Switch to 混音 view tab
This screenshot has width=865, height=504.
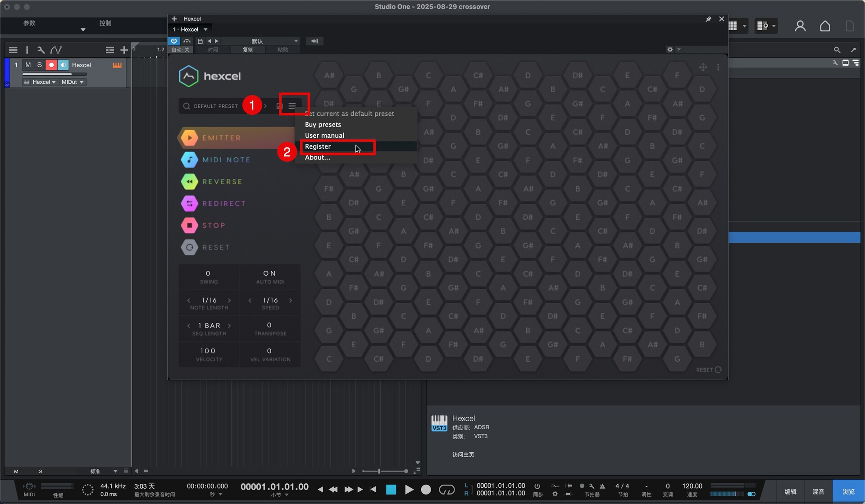(818, 492)
